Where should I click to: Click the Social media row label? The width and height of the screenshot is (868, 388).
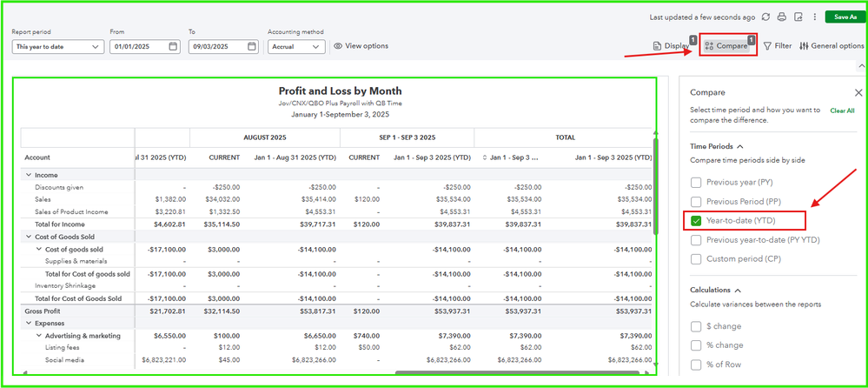point(64,360)
